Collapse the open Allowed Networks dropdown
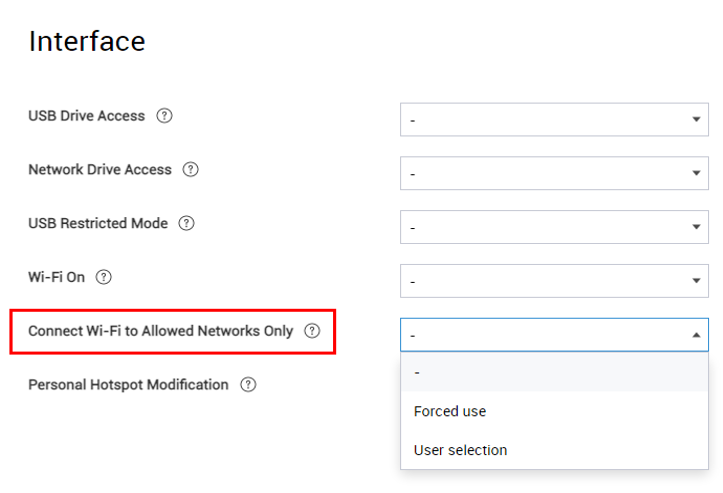This screenshot has height=493, width=723. click(x=554, y=335)
